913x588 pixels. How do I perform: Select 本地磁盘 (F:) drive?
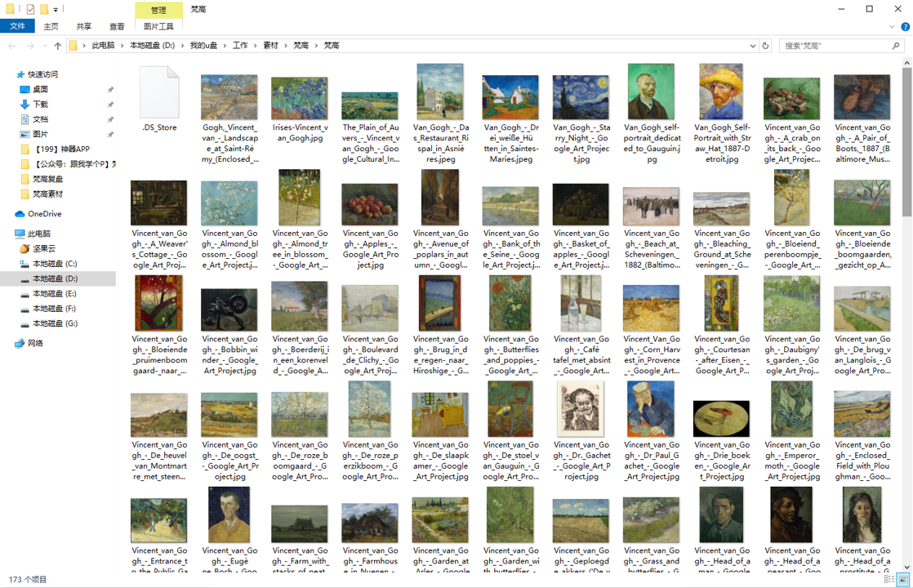49,309
